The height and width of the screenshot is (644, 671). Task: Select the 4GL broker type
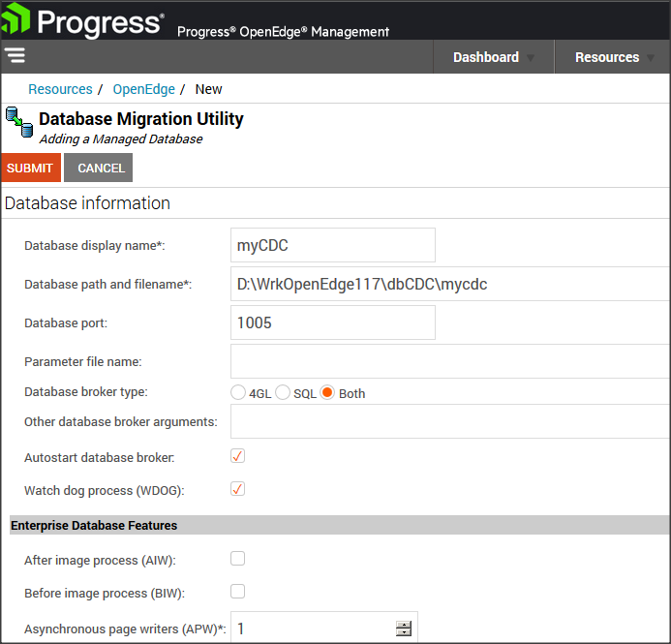(238, 392)
